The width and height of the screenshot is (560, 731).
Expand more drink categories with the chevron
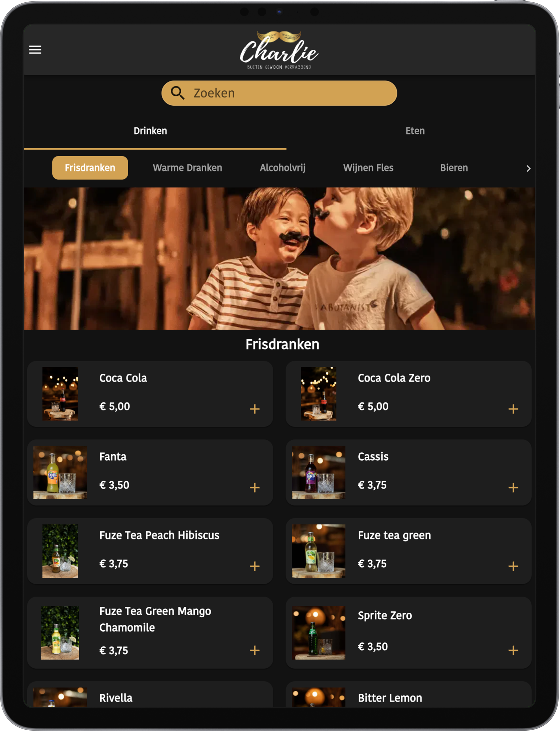click(x=528, y=169)
